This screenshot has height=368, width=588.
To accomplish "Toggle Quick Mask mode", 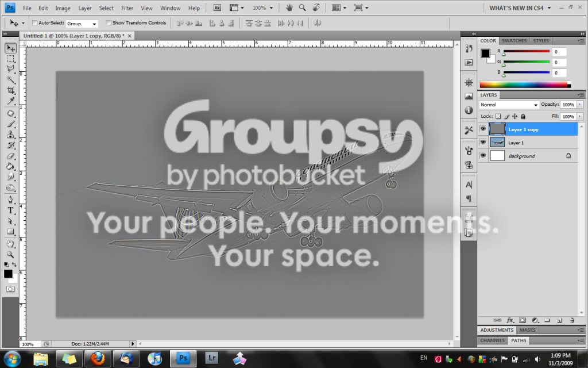I will [10, 289].
